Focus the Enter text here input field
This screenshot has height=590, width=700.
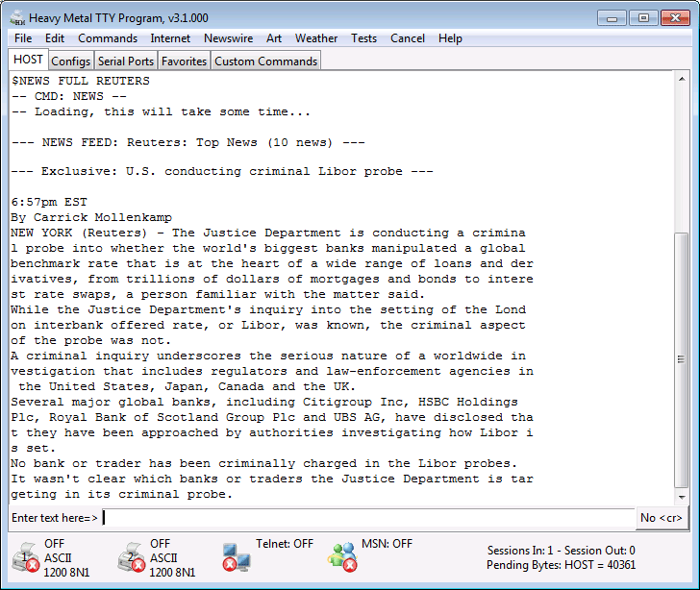click(368, 518)
